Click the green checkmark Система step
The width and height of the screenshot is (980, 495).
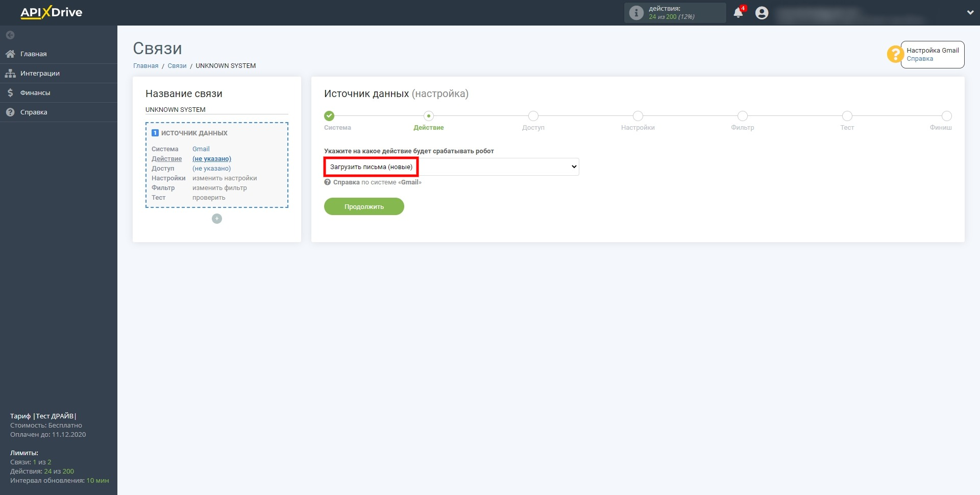329,116
